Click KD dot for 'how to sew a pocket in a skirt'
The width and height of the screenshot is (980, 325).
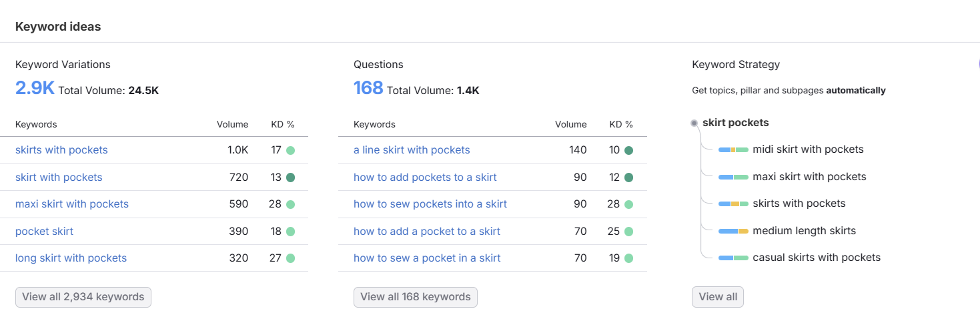628,258
